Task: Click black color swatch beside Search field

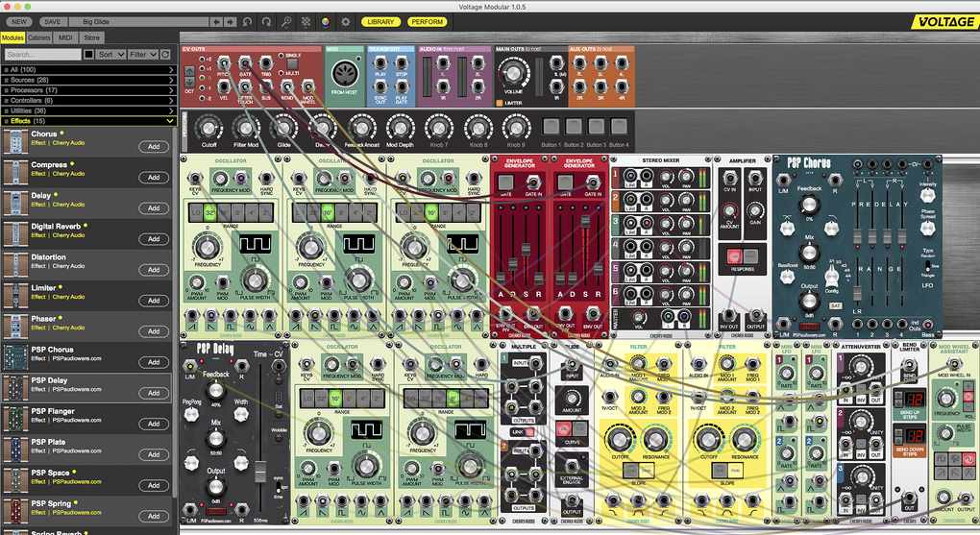Action: point(88,55)
